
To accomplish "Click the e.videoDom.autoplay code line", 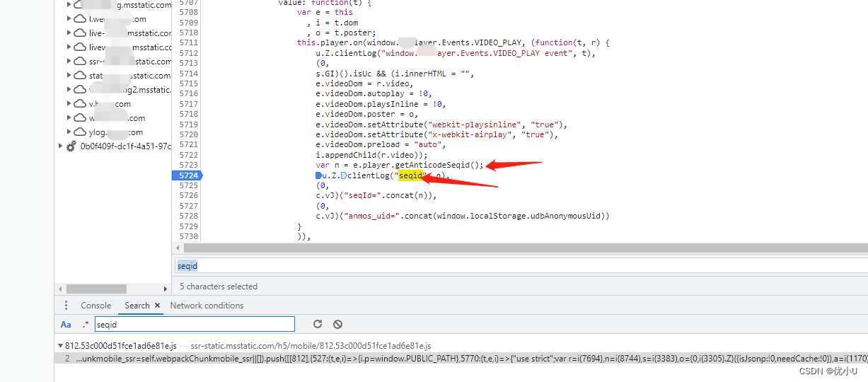I will coord(374,93).
